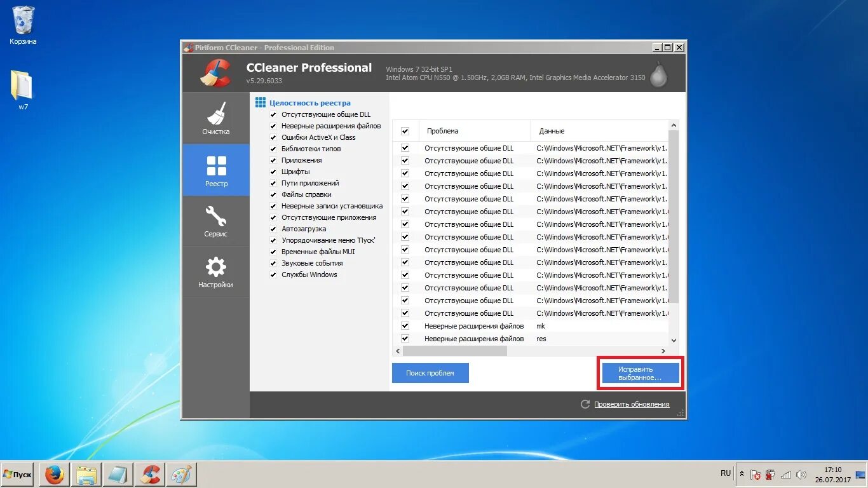The height and width of the screenshot is (488, 868).
Task: Toggle Неверные записи установщика checkbox
Action: (x=273, y=206)
